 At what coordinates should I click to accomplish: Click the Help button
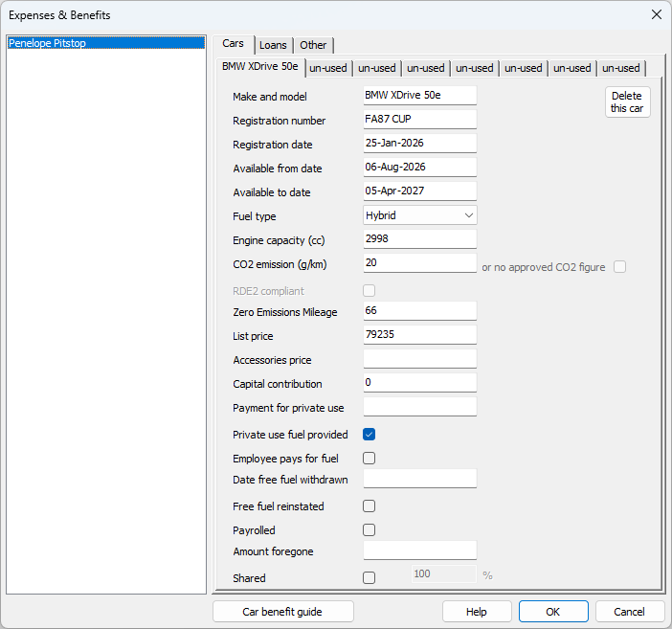coord(476,612)
